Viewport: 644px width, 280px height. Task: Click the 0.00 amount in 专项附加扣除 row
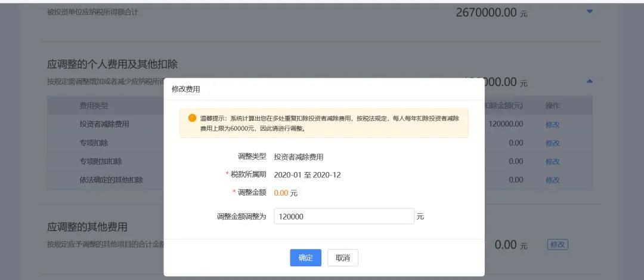[x=516, y=161]
